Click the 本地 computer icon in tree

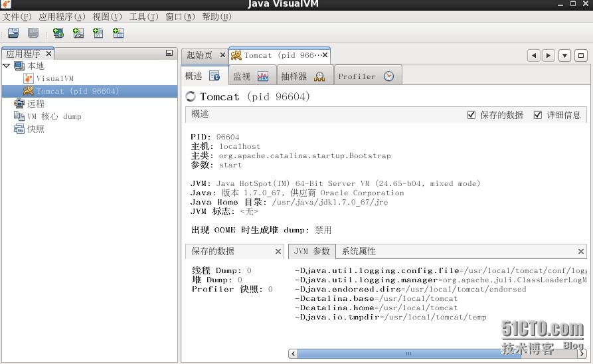[x=19, y=66]
